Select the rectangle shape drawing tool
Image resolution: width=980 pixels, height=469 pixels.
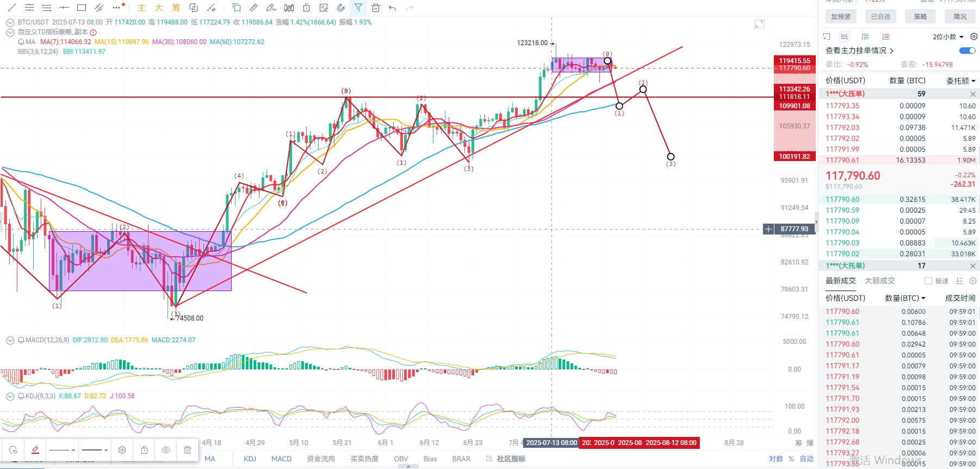[x=82, y=8]
